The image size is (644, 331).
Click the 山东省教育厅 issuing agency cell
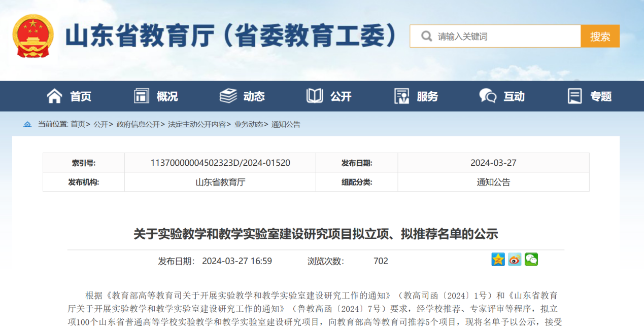pos(220,182)
